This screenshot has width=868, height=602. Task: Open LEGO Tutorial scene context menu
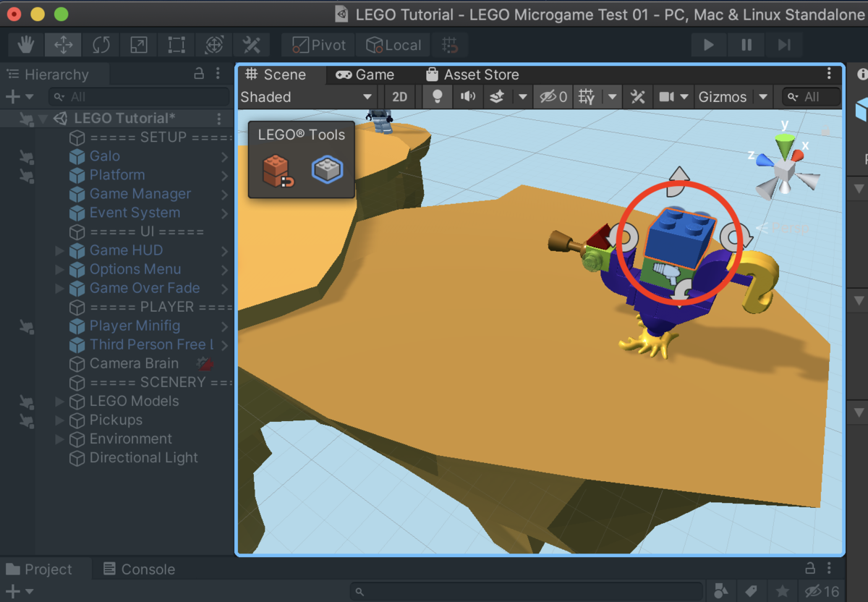pos(219,119)
